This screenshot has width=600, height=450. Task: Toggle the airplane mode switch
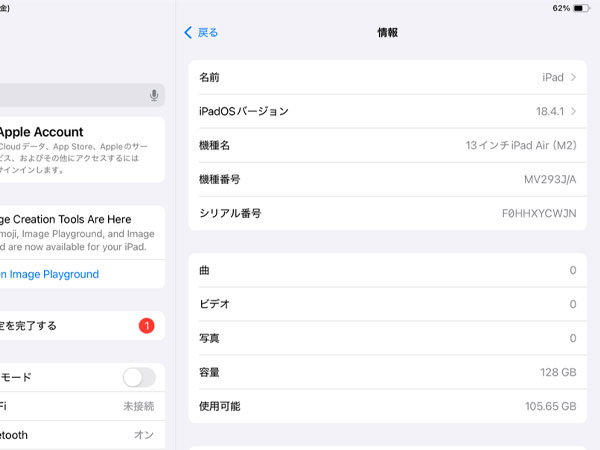(x=139, y=377)
